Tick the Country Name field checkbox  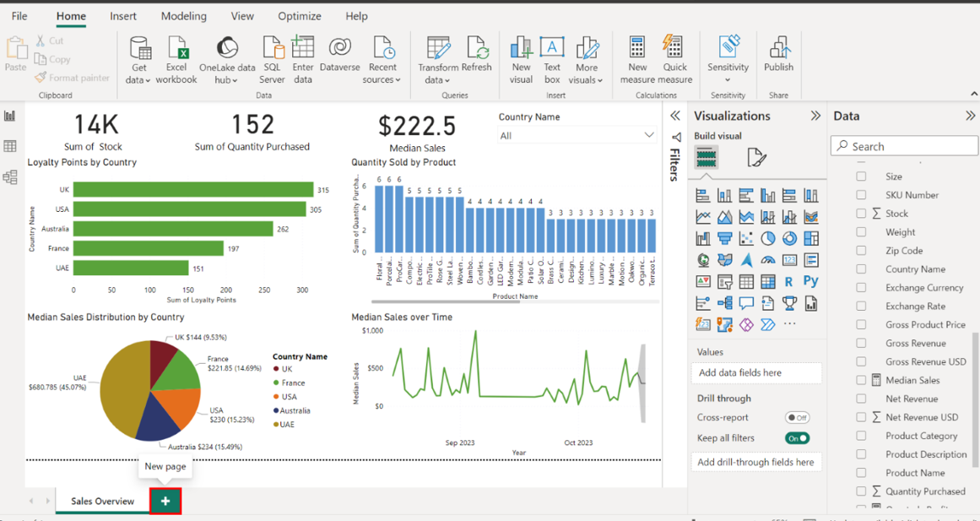pos(861,269)
